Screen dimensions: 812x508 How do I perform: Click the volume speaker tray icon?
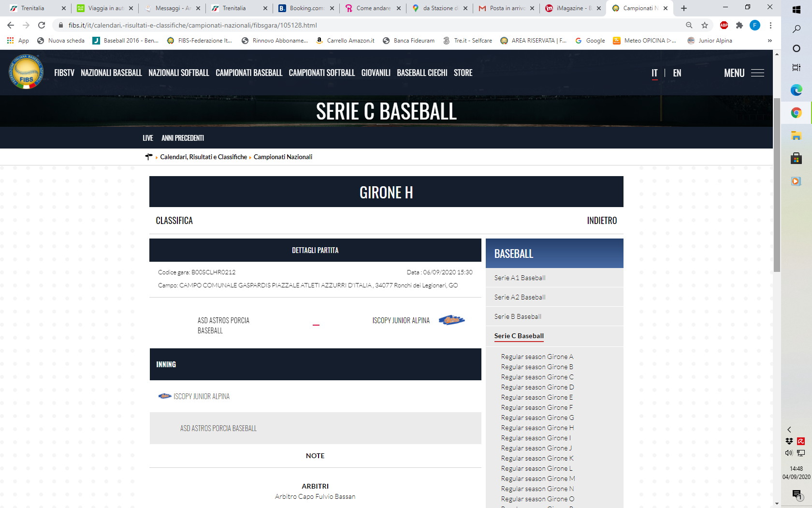(789, 453)
